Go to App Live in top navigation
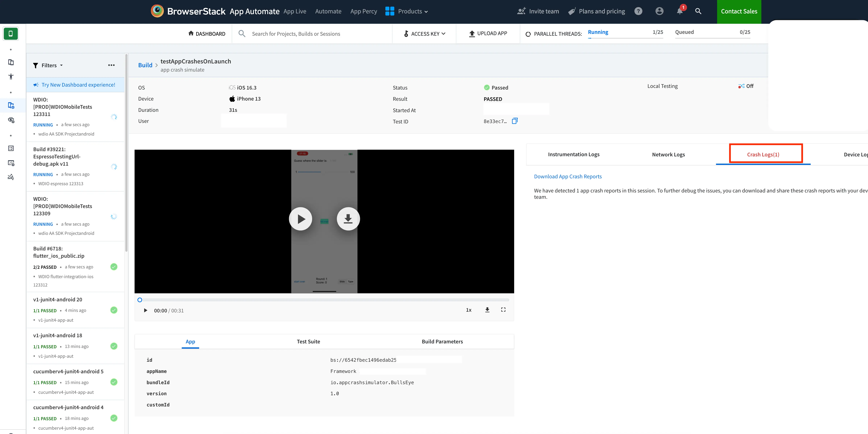This screenshot has width=868, height=434. tap(295, 11)
